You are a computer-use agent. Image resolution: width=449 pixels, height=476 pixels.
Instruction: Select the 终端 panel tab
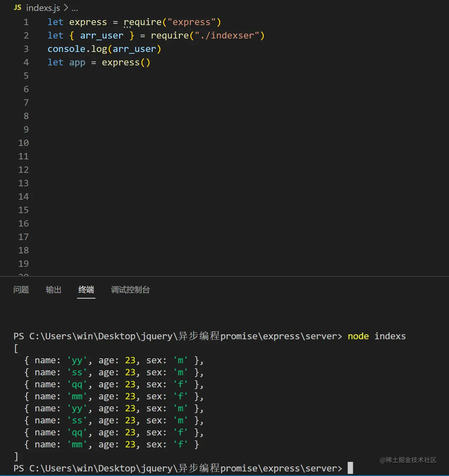pos(86,290)
